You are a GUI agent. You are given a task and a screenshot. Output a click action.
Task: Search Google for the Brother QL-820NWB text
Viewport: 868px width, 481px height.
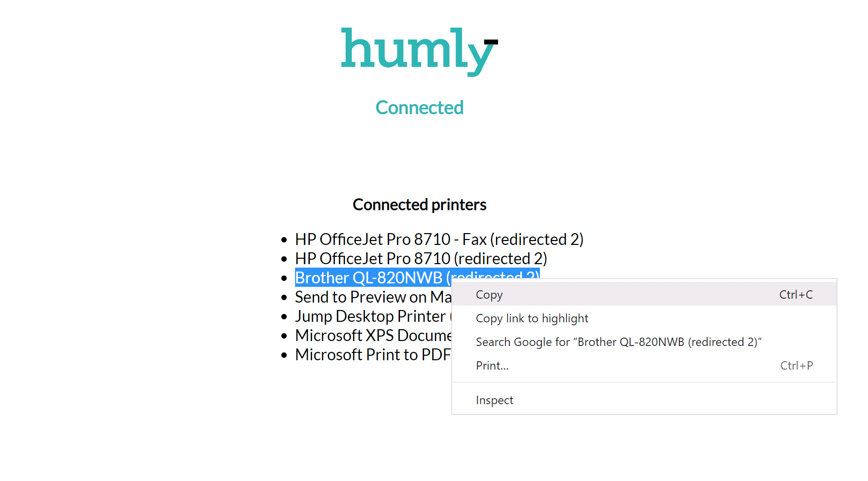click(x=618, y=342)
